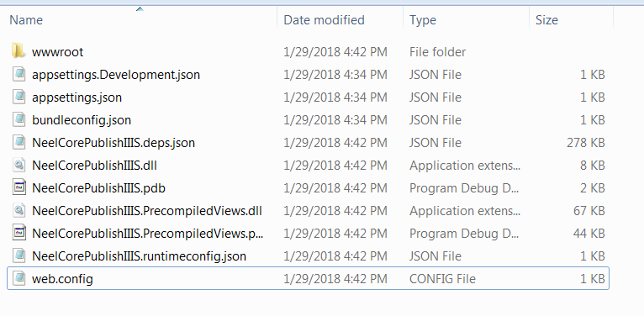Click the web.config file icon
Viewport: 644px width, 316px height.
point(18,279)
